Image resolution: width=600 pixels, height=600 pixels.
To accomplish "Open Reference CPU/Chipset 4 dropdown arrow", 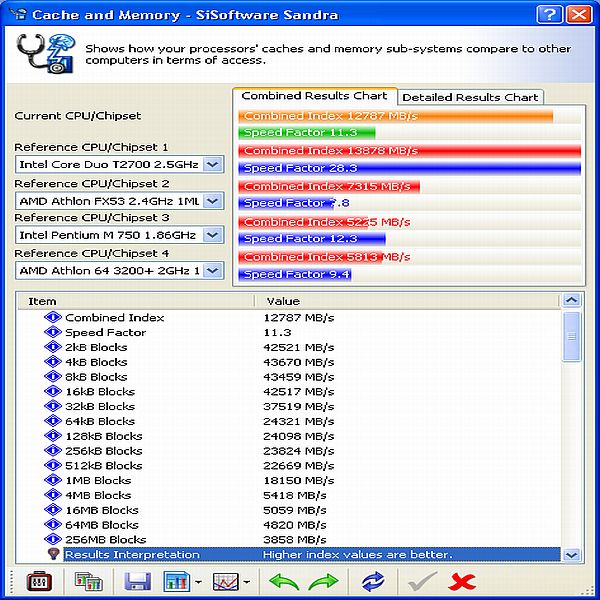I will 213,271.
